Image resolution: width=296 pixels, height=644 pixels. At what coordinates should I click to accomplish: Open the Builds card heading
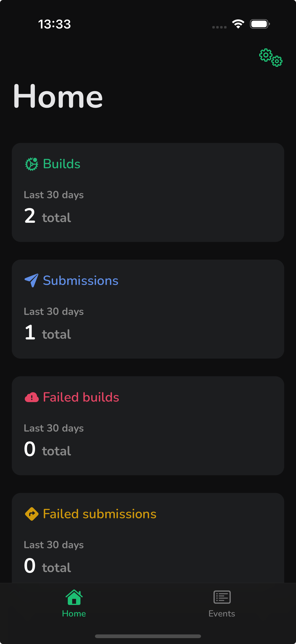(61, 164)
